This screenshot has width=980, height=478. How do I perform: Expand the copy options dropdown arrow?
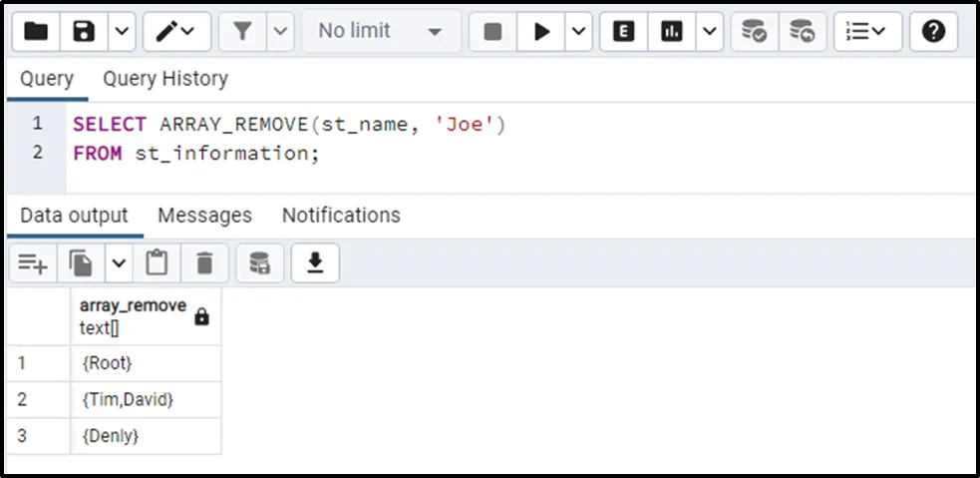pyautogui.click(x=119, y=262)
